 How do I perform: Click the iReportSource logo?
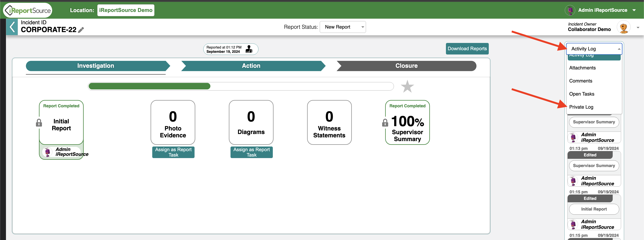tap(28, 10)
